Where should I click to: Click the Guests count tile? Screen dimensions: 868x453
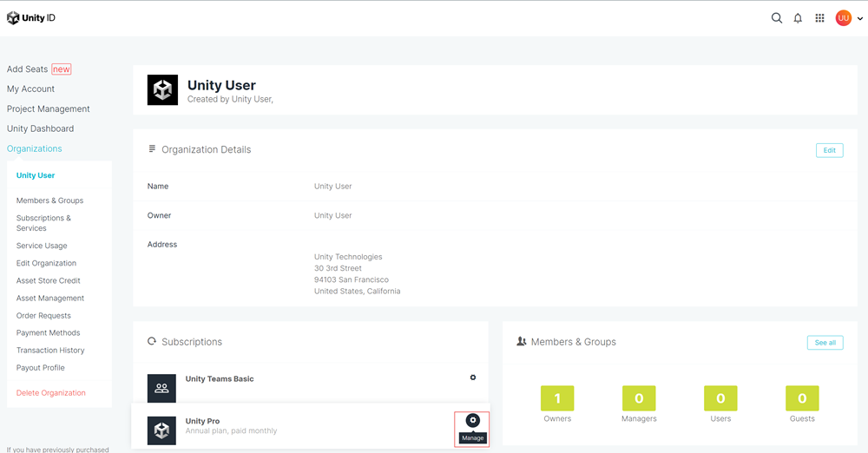pos(802,398)
